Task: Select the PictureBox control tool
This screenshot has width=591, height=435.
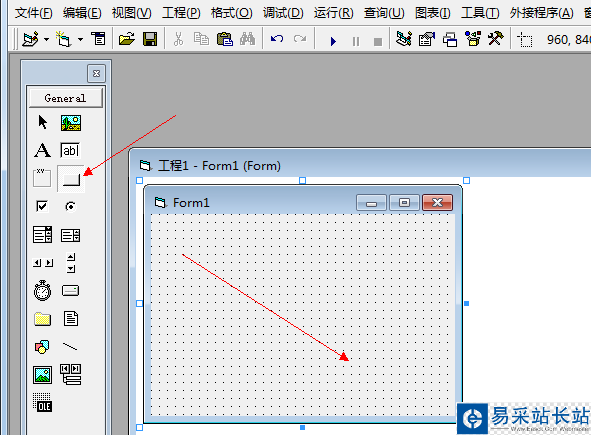Action: (71, 123)
